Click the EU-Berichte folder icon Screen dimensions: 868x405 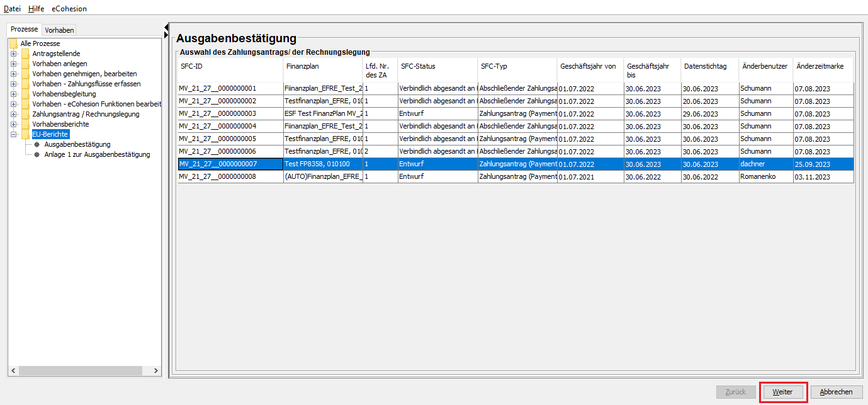[x=25, y=134]
